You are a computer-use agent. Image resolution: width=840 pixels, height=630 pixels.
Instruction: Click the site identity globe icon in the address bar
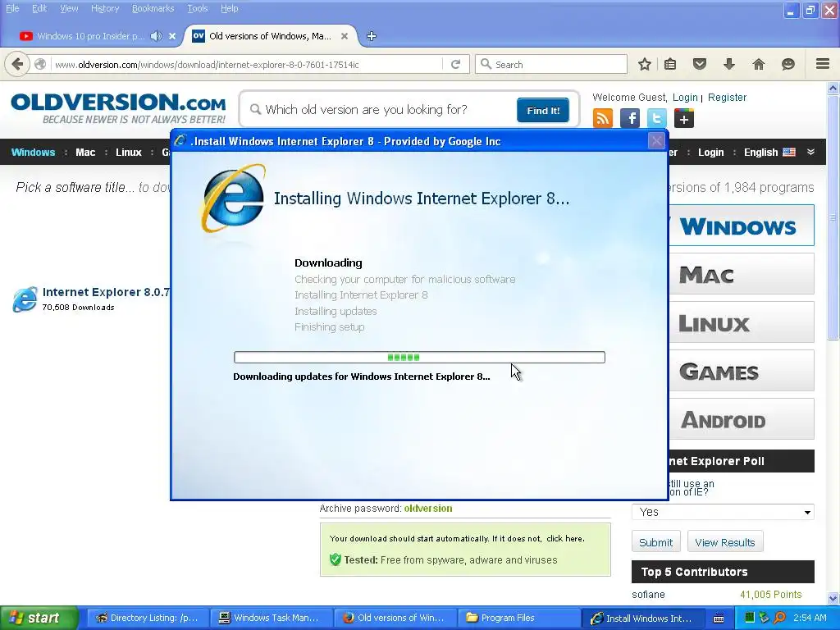tap(40, 64)
